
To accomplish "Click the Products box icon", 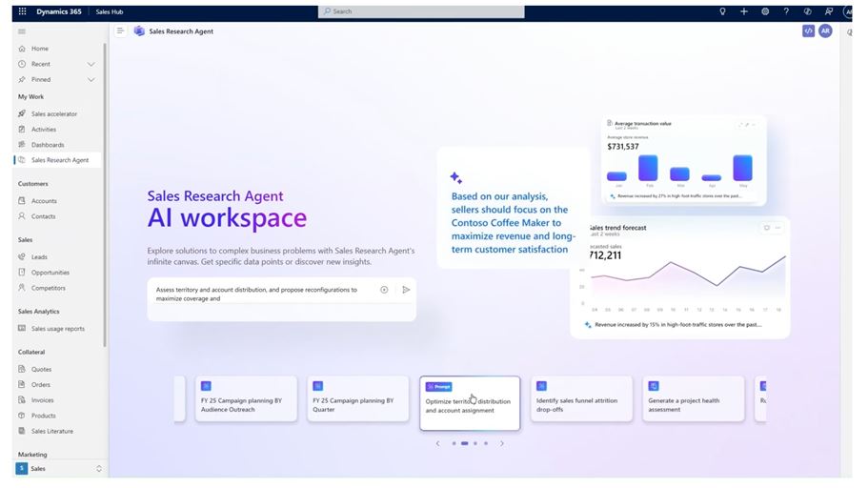I will 22,416.
